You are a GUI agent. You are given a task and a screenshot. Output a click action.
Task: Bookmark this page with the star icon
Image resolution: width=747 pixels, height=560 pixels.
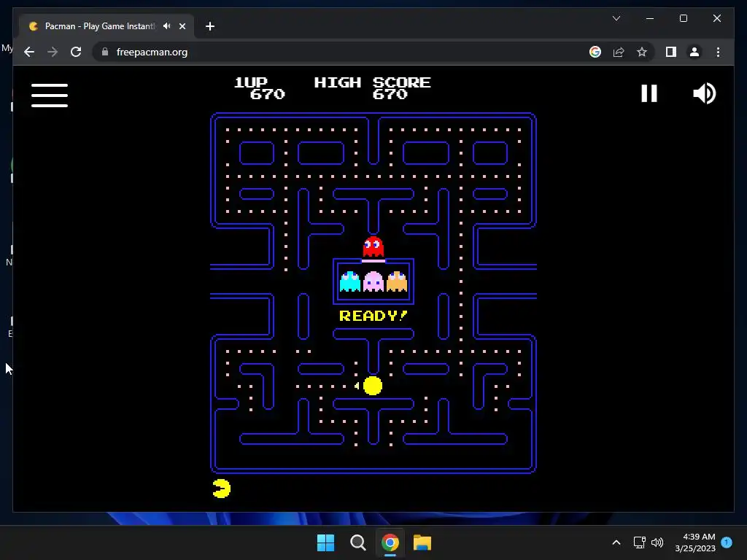tap(642, 52)
